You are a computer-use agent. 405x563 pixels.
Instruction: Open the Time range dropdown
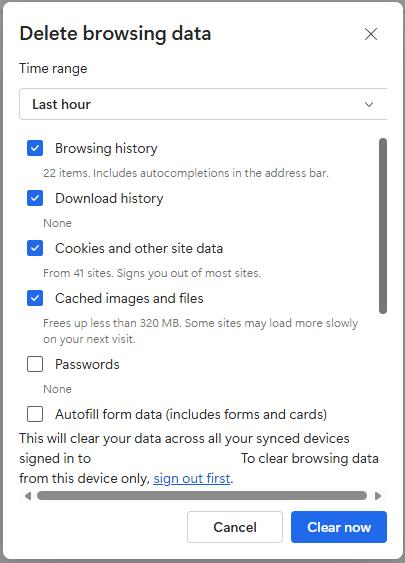[x=203, y=104]
